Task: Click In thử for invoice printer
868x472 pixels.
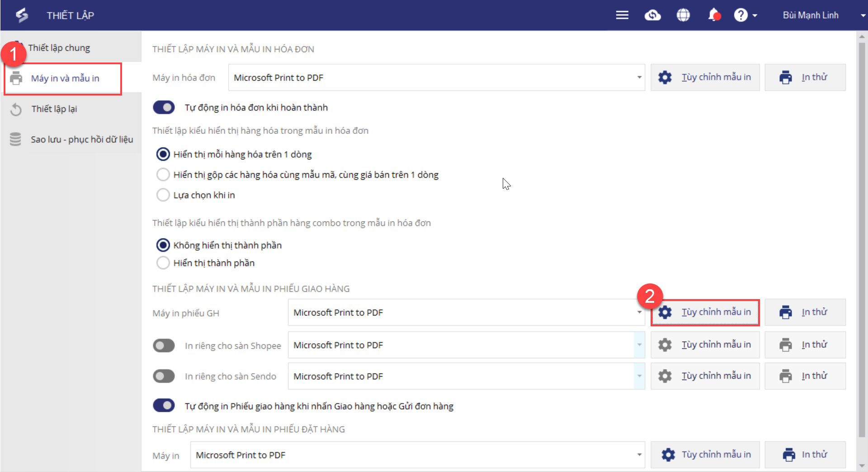Action: 805,77
